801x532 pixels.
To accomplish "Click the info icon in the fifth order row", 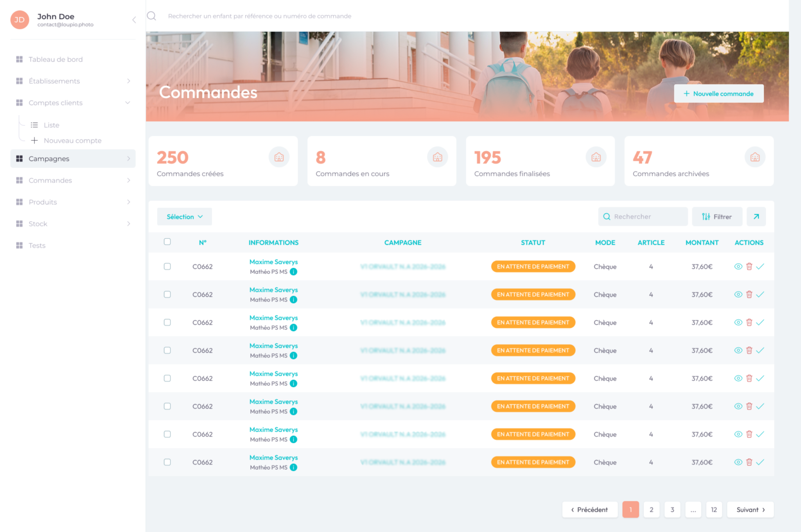I will (293, 383).
